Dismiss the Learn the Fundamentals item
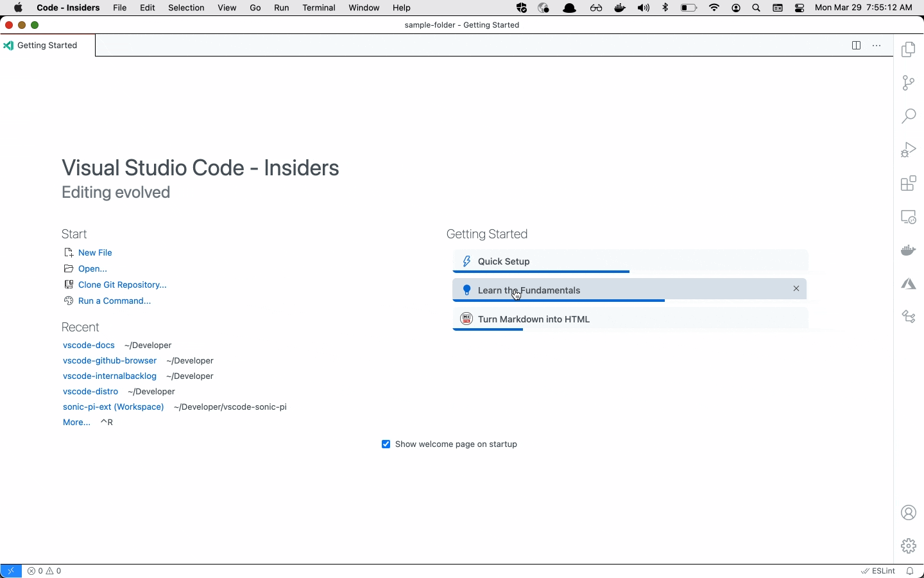This screenshot has width=924, height=578. 797,289
